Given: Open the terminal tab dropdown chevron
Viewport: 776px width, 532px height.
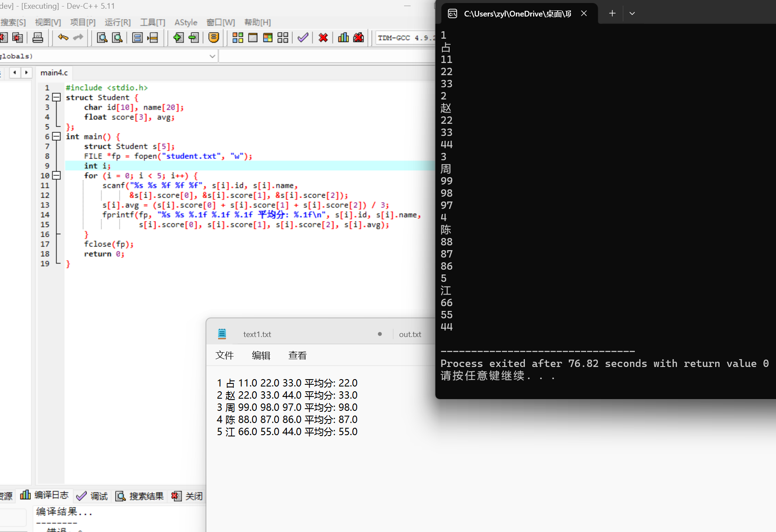Looking at the screenshot, I should 632,13.
